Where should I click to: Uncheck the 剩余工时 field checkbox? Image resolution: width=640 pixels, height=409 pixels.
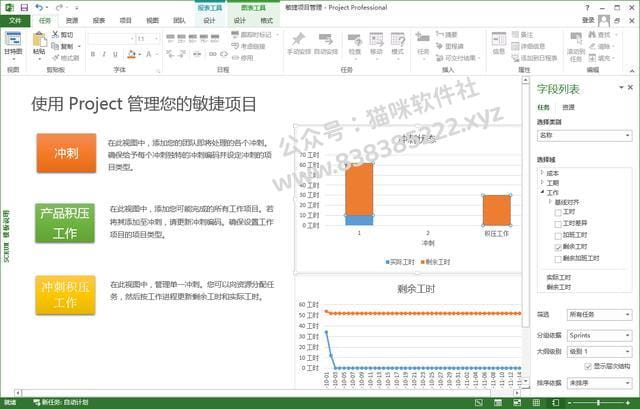point(558,247)
